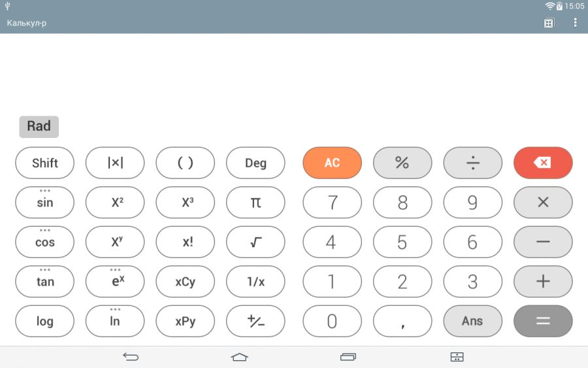This screenshot has height=368, width=588.
Task: Open the three-dot overflow menu
Action: pos(575,23)
